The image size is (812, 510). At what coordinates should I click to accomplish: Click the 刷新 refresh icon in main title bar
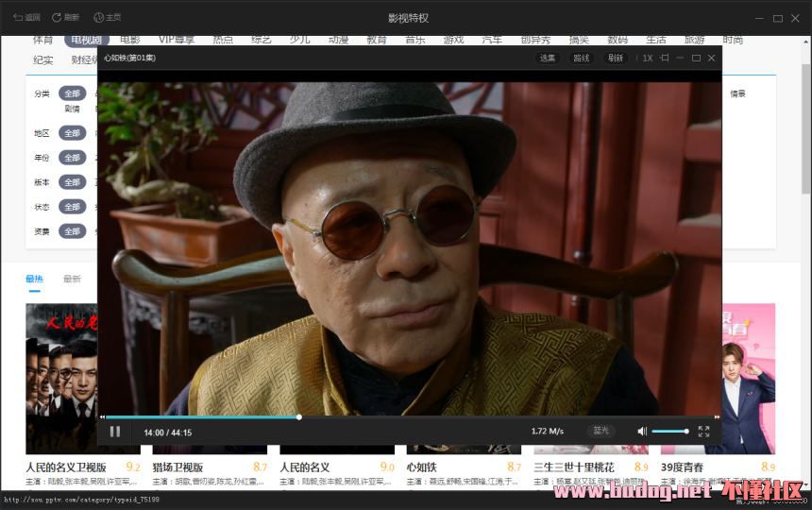point(65,17)
